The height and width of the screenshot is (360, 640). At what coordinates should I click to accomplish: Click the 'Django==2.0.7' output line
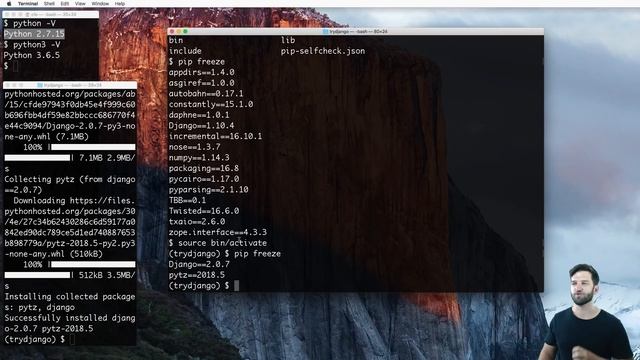point(199,264)
